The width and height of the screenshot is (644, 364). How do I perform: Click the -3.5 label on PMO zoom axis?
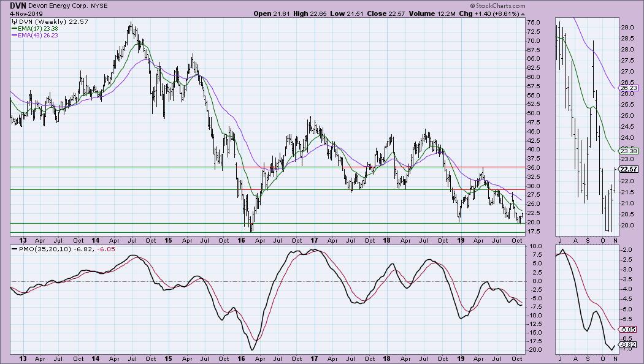tap(626, 279)
